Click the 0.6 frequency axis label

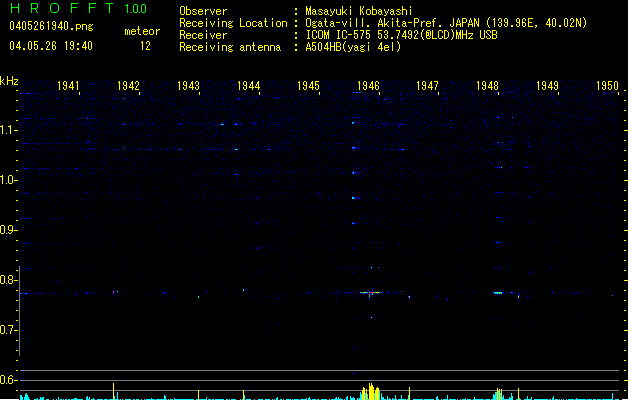click(x=9, y=380)
